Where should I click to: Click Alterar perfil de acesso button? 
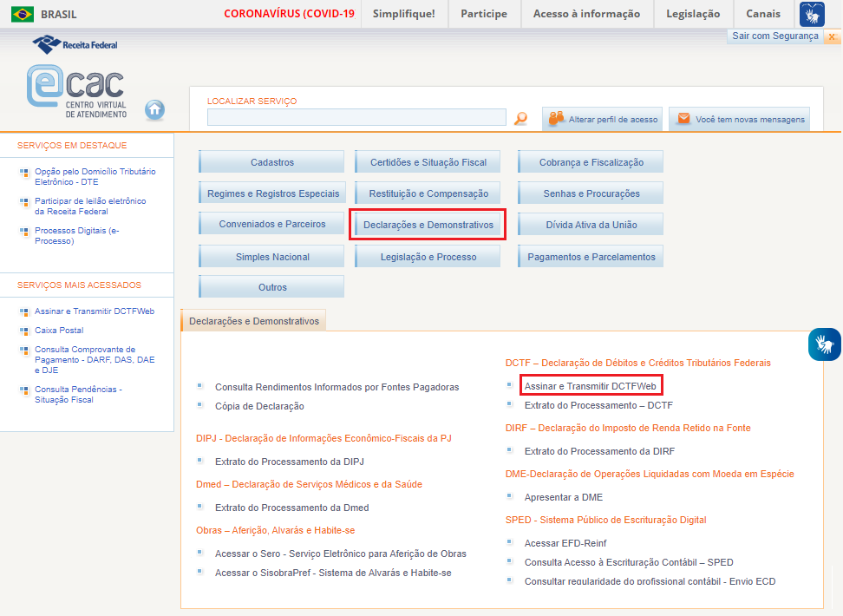click(x=602, y=119)
